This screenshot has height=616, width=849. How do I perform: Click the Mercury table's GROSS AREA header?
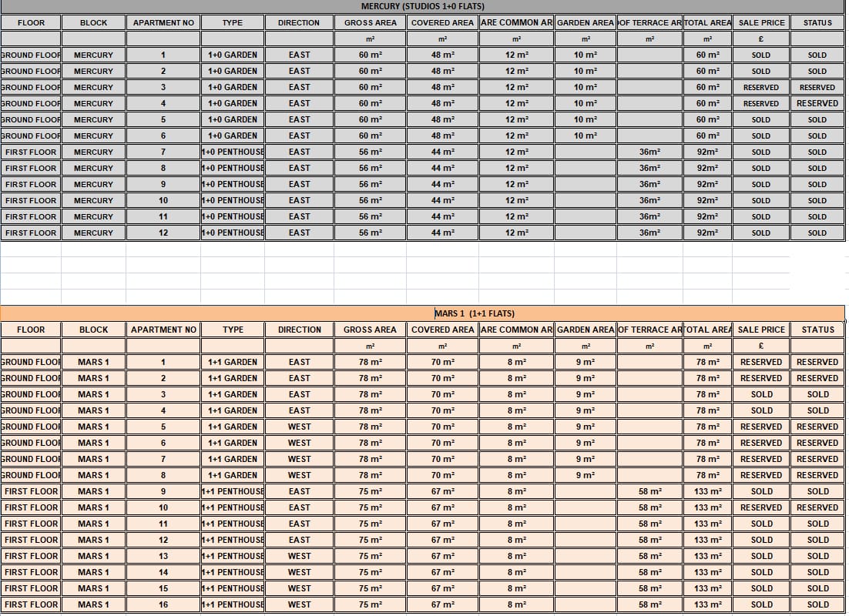371,23
